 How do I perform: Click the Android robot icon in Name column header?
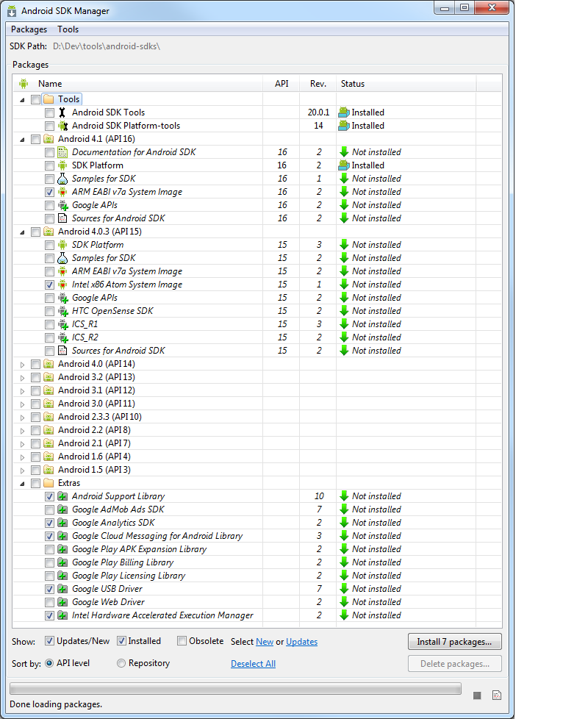(24, 84)
